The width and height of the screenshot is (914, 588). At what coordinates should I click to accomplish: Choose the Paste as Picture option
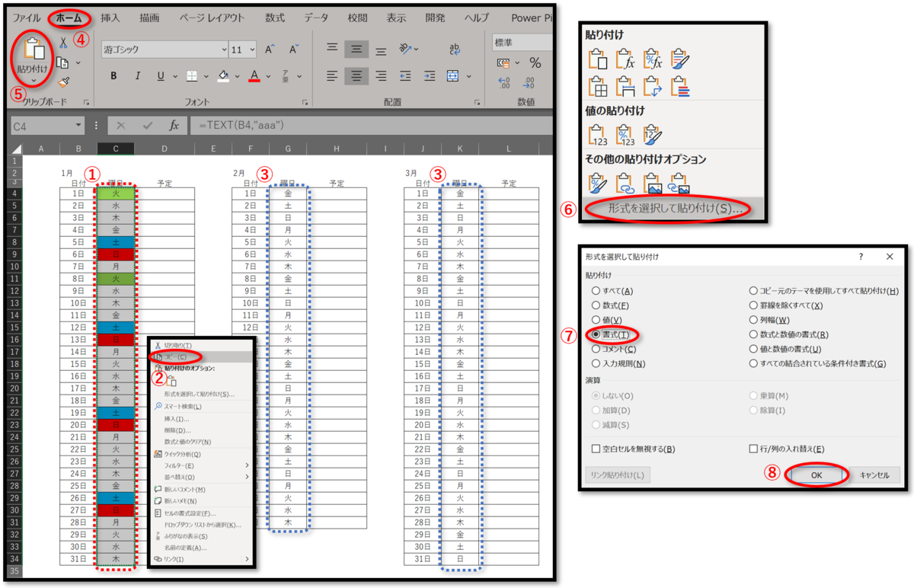pos(652,183)
